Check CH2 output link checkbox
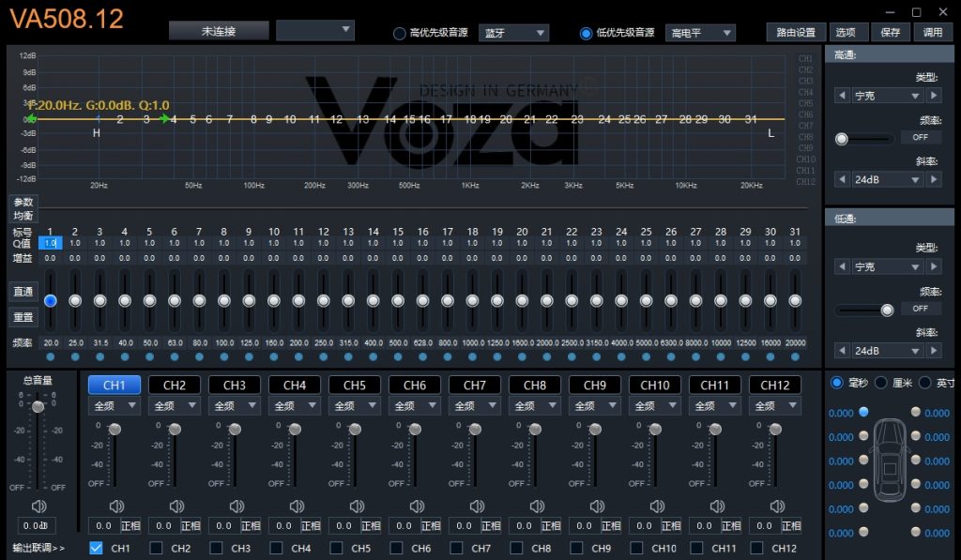Viewport: 961px width, 560px height. [156, 548]
